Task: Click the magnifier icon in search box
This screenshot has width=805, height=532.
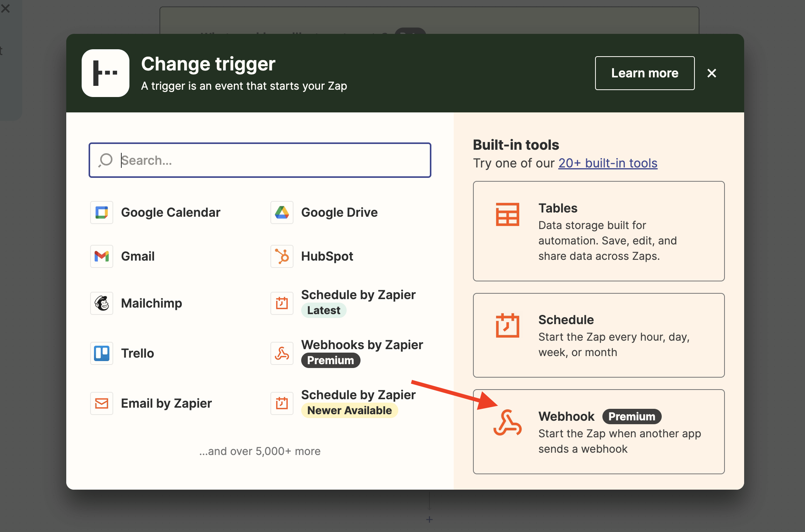Action: click(x=106, y=160)
